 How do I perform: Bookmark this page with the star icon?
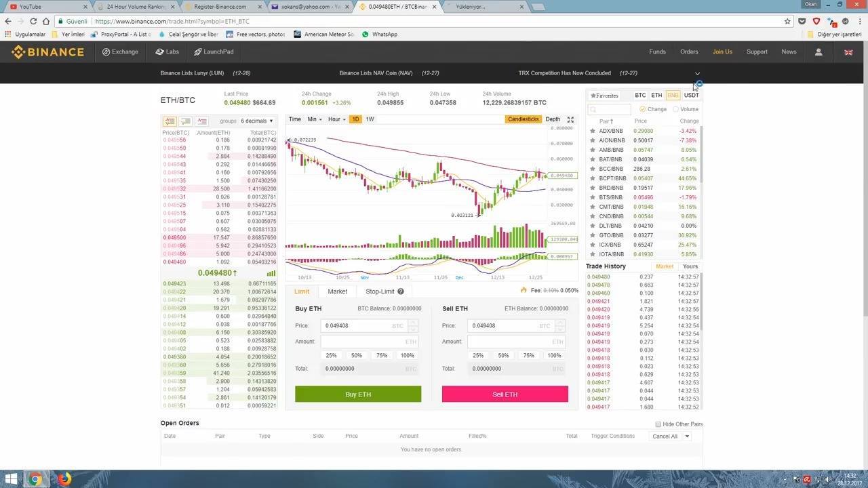pos(787,21)
